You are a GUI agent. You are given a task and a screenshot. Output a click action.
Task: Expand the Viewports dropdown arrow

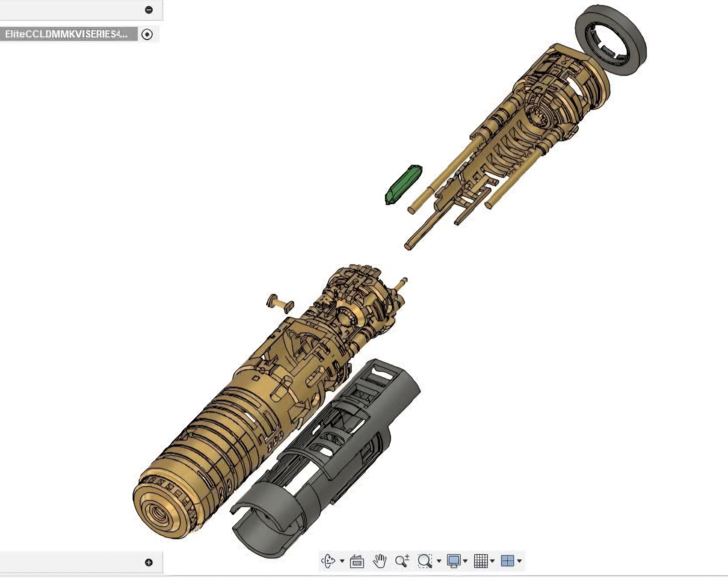[520, 561]
